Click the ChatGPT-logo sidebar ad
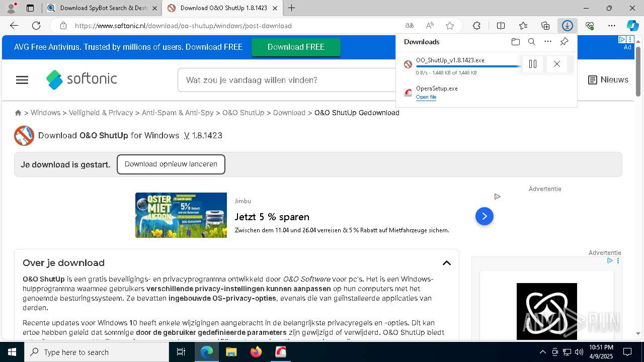The height and width of the screenshot is (362, 644). click(x=547, y=311)
